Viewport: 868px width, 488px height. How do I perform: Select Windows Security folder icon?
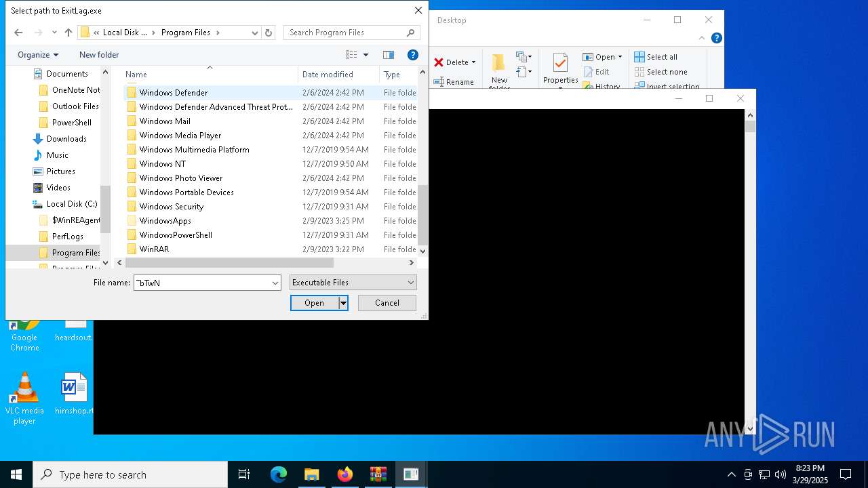[132, 207]
